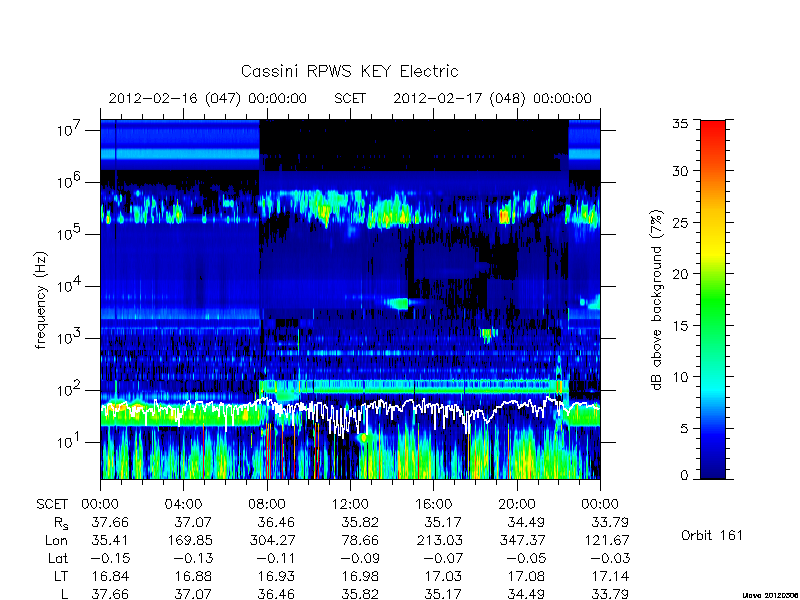Click the L row value 36.46
The width and height of the screenshot is (800, 600).
click(277, 594)
